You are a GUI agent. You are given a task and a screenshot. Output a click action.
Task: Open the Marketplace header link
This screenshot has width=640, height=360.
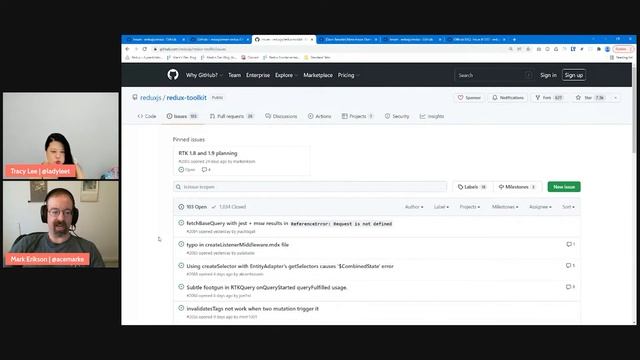click(x=318, y=75)
